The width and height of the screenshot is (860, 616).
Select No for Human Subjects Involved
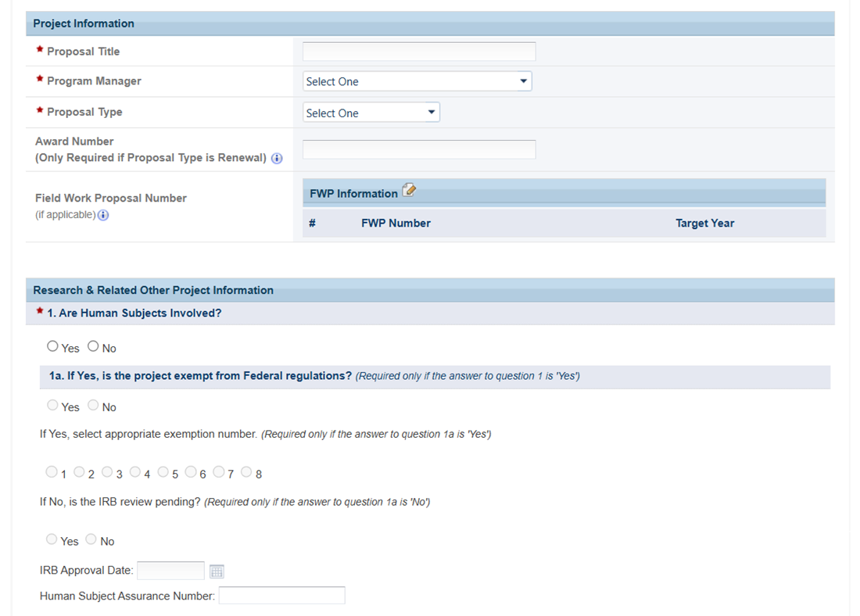coord(93,346)
